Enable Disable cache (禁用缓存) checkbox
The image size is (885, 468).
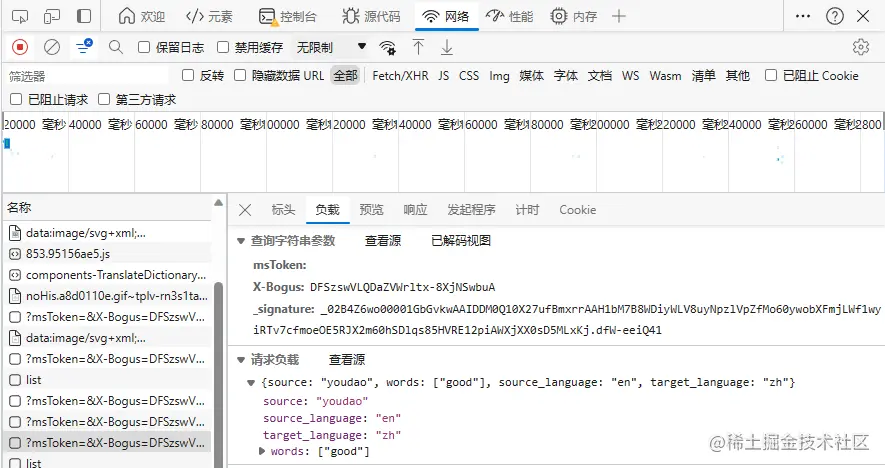(x=223, y=47)
